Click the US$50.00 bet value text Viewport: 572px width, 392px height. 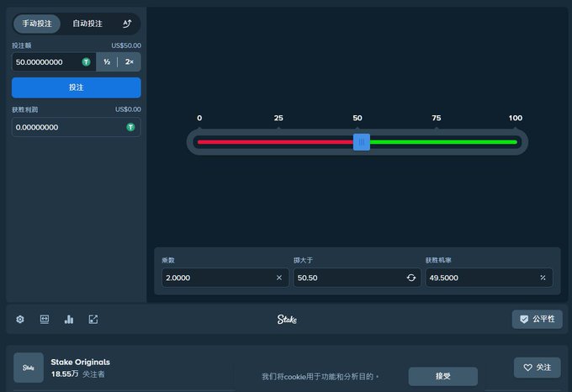pos(126,45)
